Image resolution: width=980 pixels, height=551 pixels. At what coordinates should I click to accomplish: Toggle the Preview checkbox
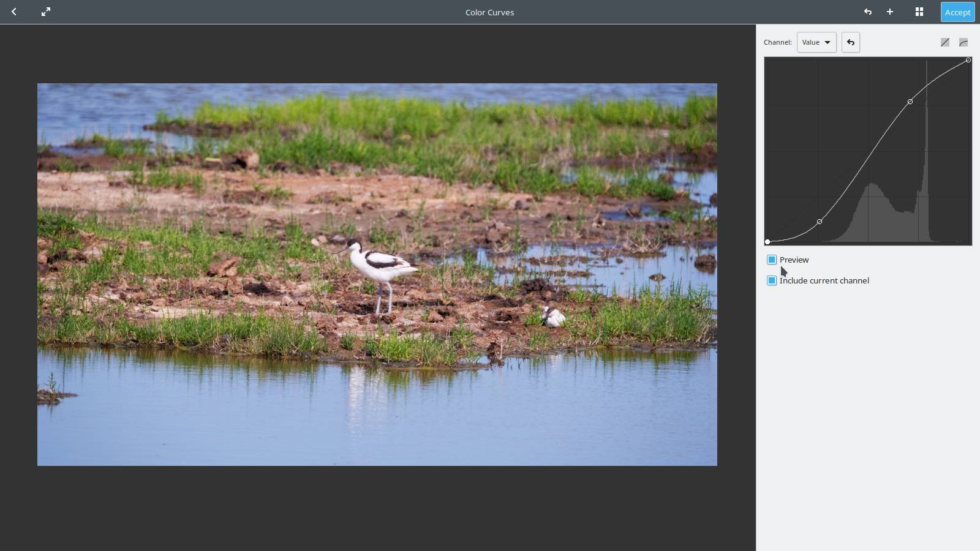click(772, 260)
